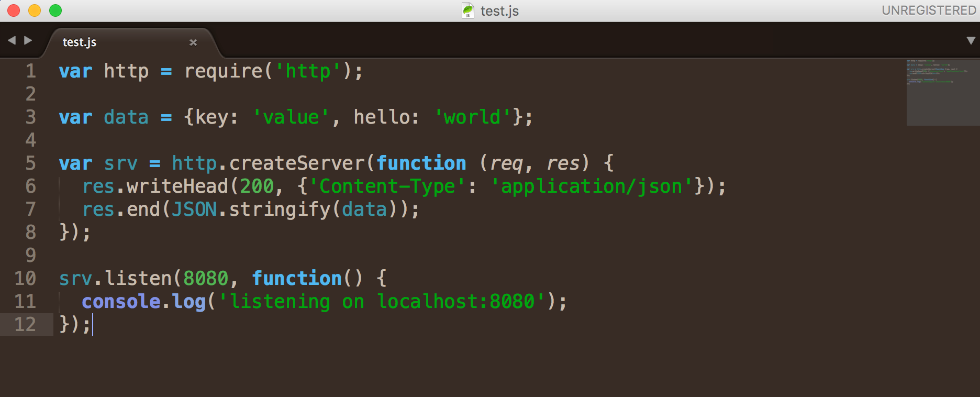The width and height of the screenshot is (980, 397).
Task: Click line number 12 in the gutter
Action: tap(25, 325)
